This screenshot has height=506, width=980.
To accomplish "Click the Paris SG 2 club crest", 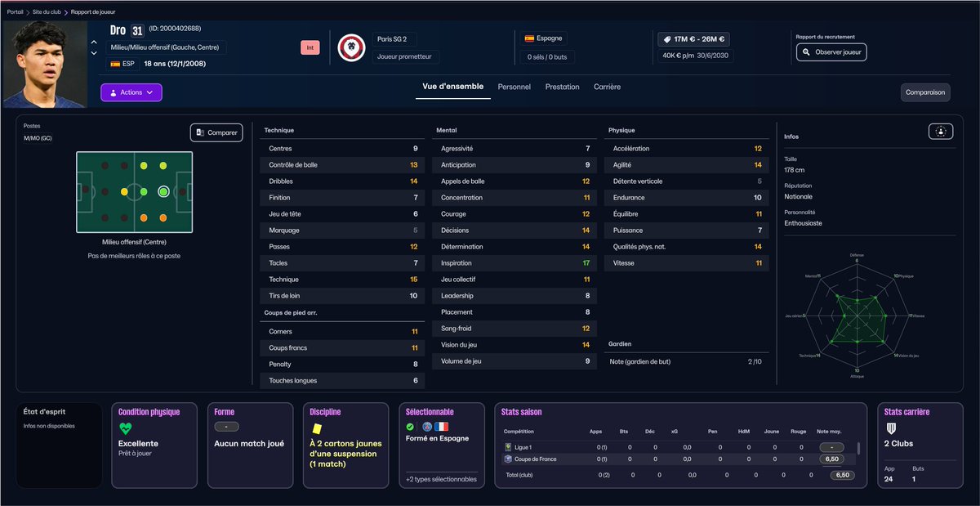I will click(352, 47).
